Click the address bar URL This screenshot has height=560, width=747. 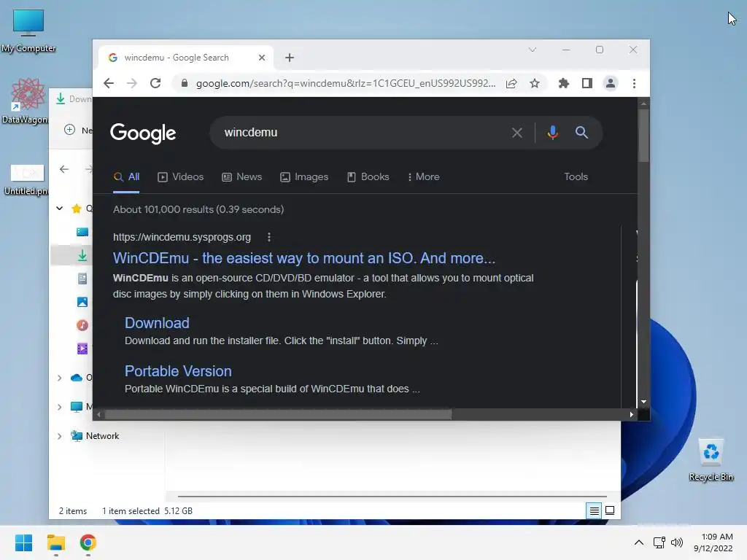pos(345,83)
